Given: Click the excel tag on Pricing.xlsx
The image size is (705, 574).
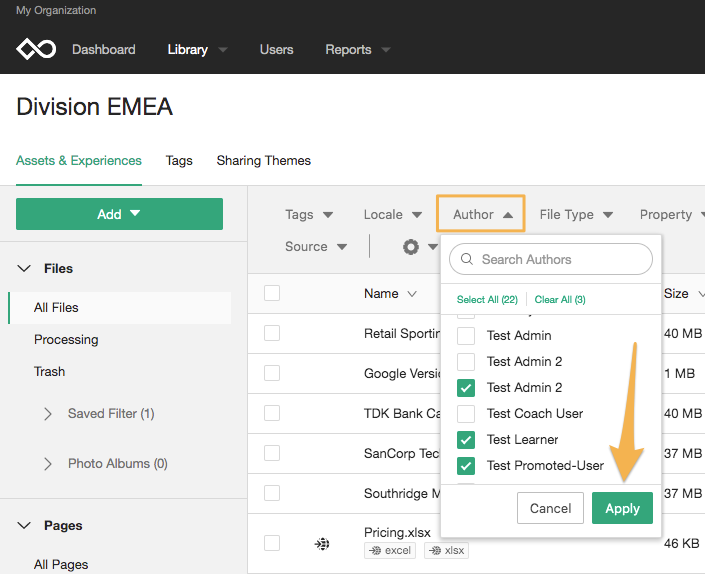Looking at the screenshot, I should (x=390, y=551).
